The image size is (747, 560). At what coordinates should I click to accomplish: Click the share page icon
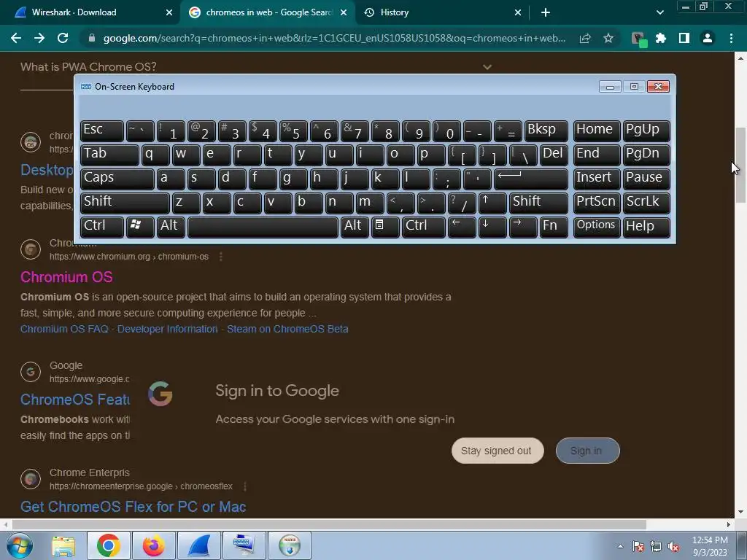tap(585, 38)
